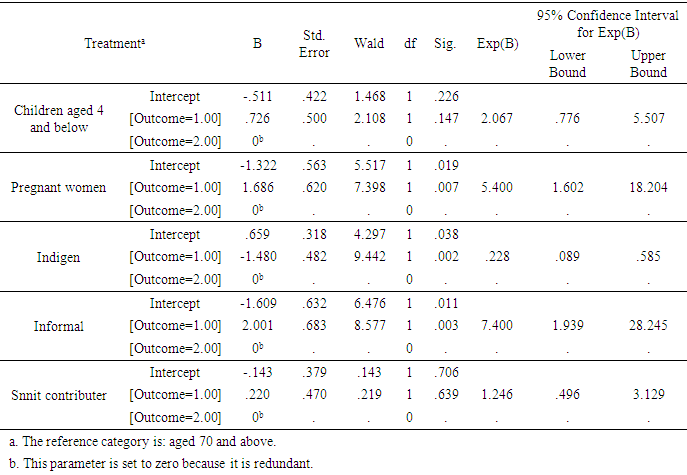Select the Sig. value .706

[x=445, y=372]
